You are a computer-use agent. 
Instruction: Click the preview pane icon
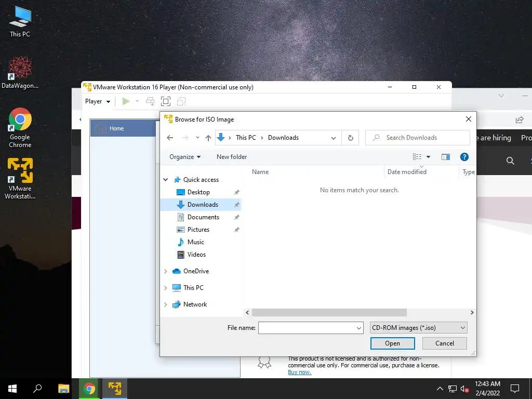coord(445,157)
